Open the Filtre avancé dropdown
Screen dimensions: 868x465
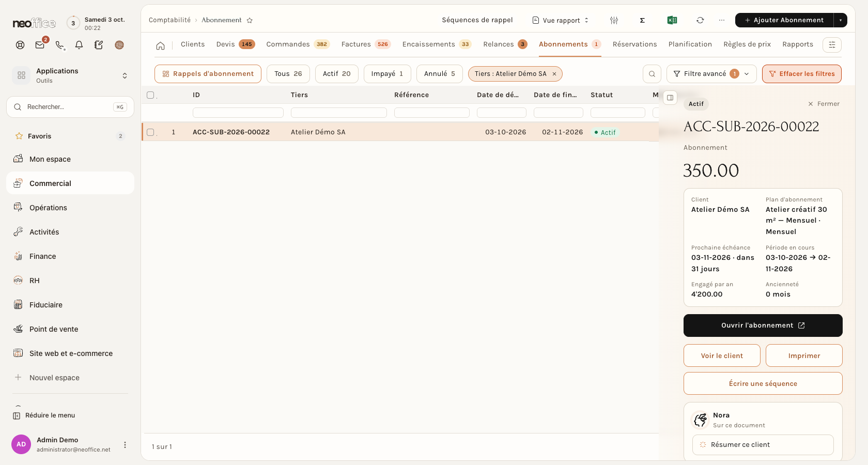[711, 74]
